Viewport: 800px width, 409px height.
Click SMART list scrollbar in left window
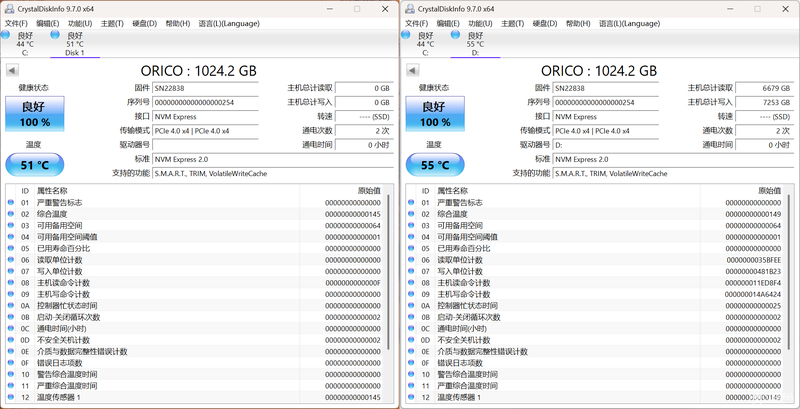[x=388, y=271]
